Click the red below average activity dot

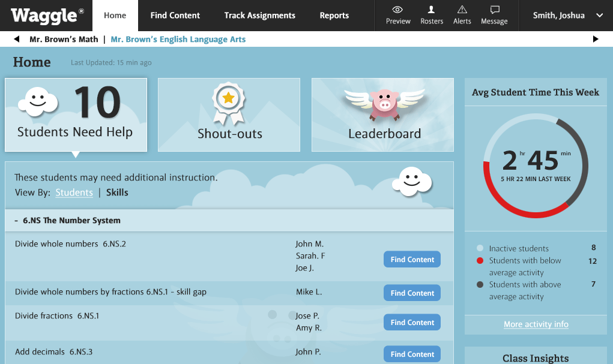480,260
